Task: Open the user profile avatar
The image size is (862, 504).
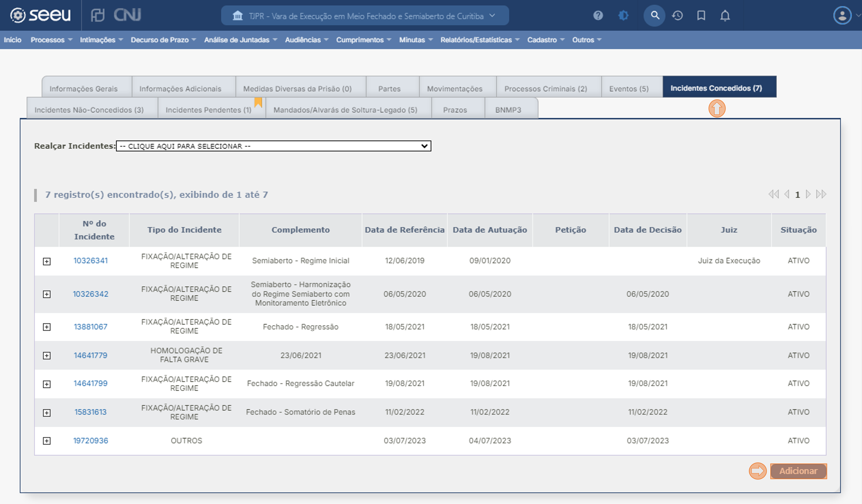Action: tap(842, 15)
